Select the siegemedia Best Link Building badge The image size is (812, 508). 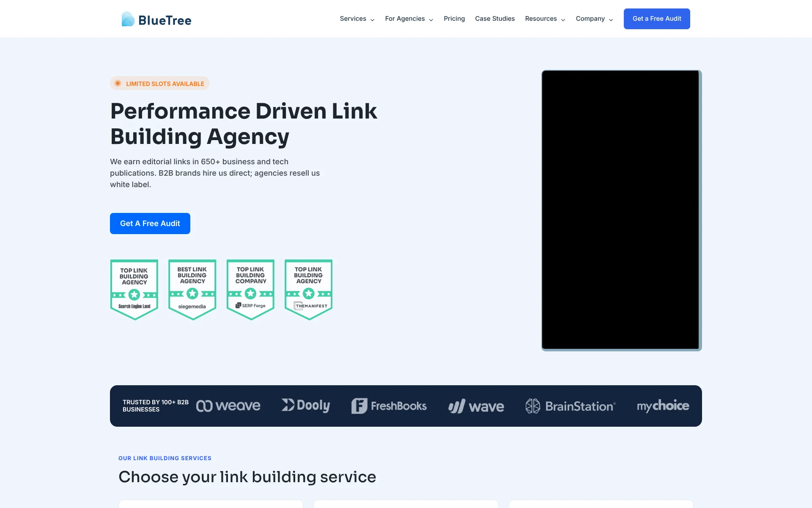tap(192, 290)
